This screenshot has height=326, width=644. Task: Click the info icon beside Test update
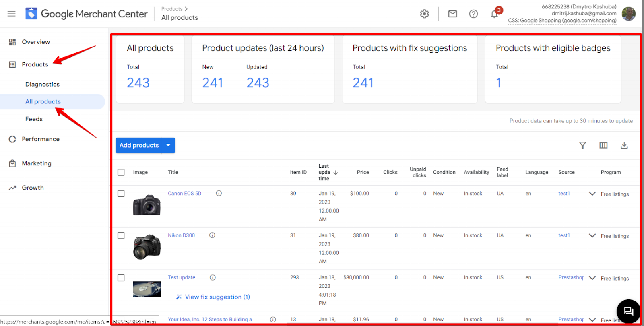[213, 277]
